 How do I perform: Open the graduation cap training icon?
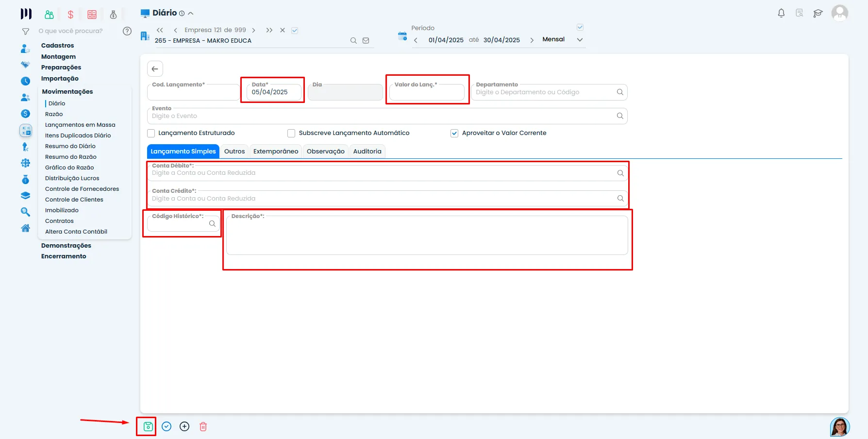click(x=818, y=13)
